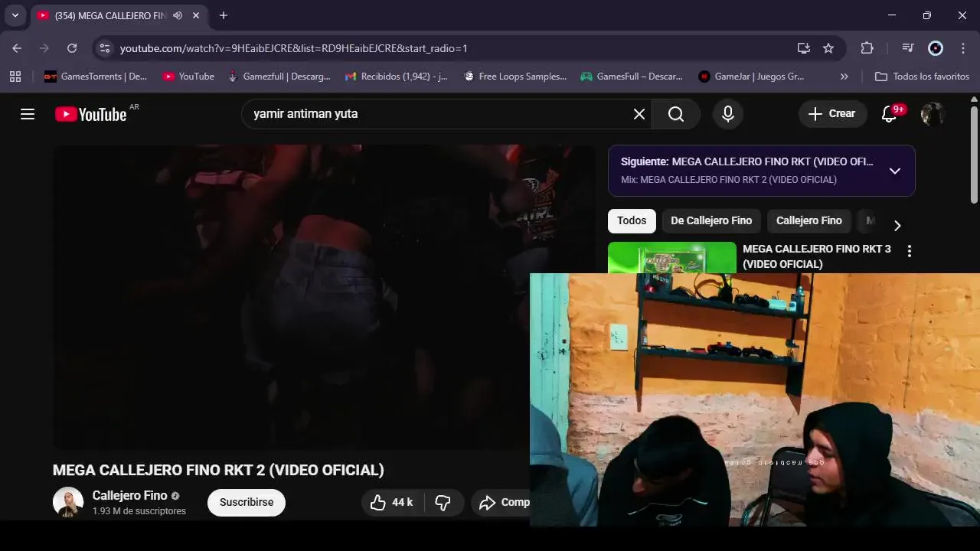Viewport: 980px width, 551px height.
Task: Dislike the video with thumbs down
Action: point(443,502)
